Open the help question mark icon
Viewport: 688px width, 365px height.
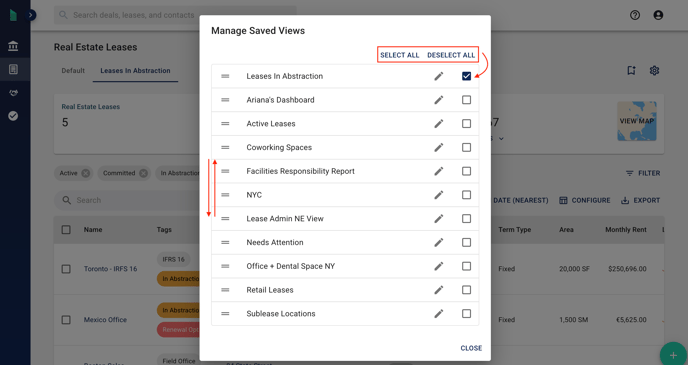635,15
